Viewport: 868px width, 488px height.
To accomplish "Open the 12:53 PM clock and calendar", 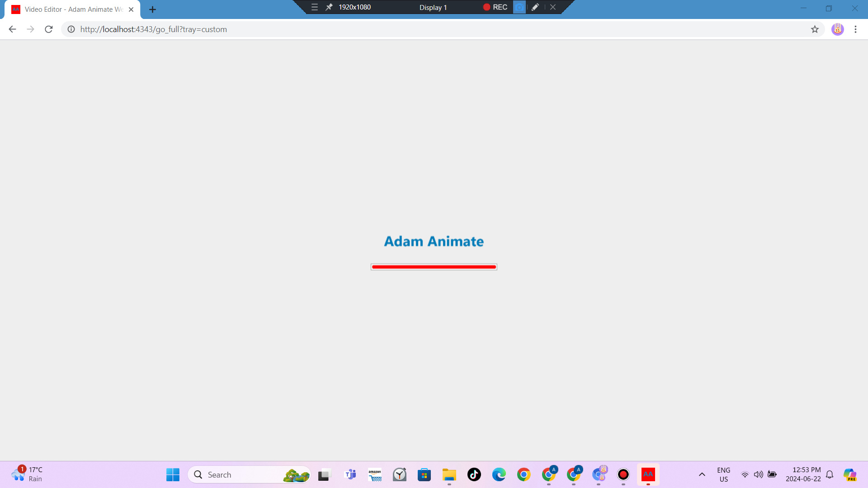I will (x=803, y=474).
